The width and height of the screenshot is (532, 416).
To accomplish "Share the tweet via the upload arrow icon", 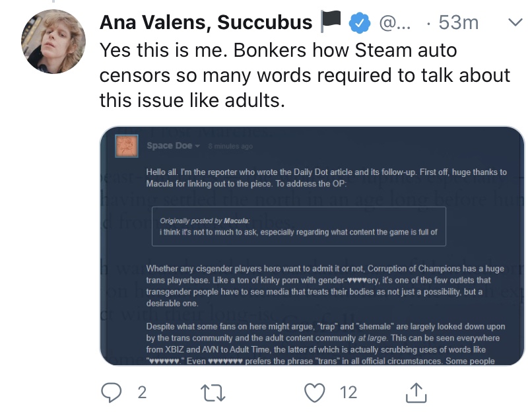I will click(415, 393).
